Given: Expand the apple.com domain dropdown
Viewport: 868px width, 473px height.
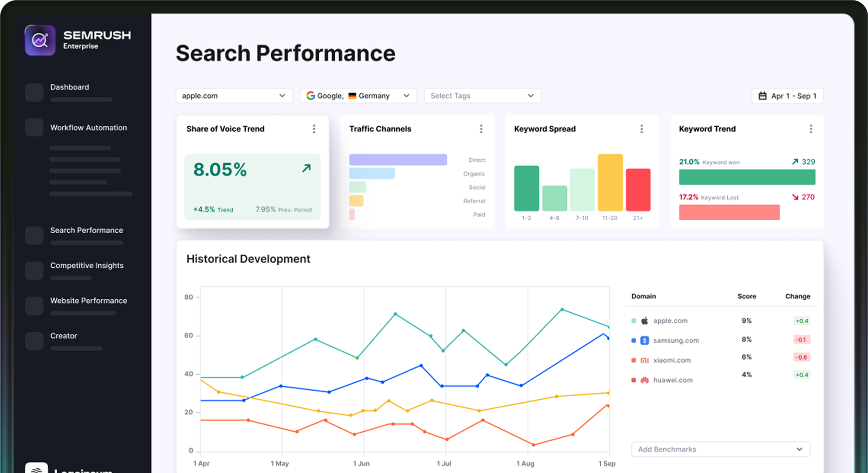Looking at the screenshot, I should pos(234,96).
